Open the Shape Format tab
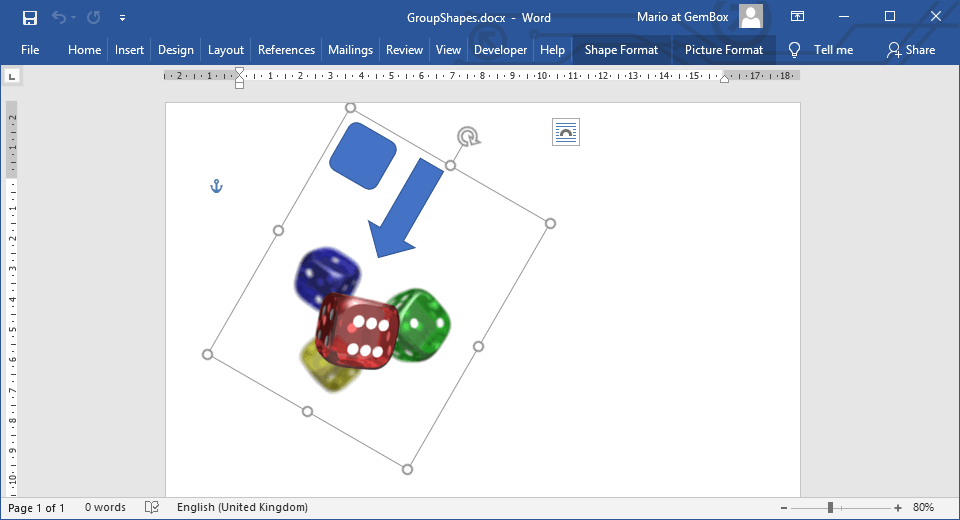Viewport: 960px width, 520px height. 621,50
